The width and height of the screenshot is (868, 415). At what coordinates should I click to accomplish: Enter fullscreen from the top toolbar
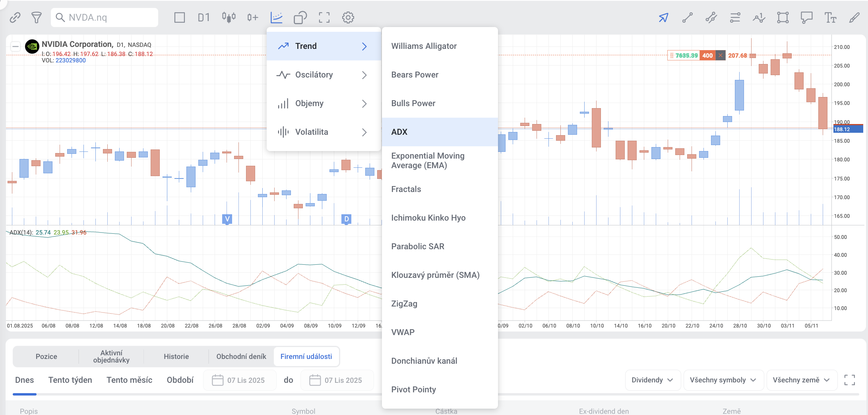tap(324, 17)
